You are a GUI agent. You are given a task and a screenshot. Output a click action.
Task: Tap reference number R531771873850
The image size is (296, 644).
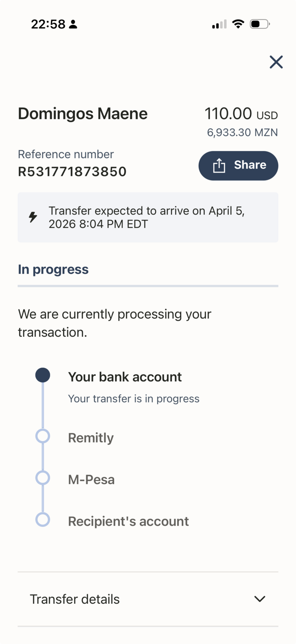click(x=72, y=172)
